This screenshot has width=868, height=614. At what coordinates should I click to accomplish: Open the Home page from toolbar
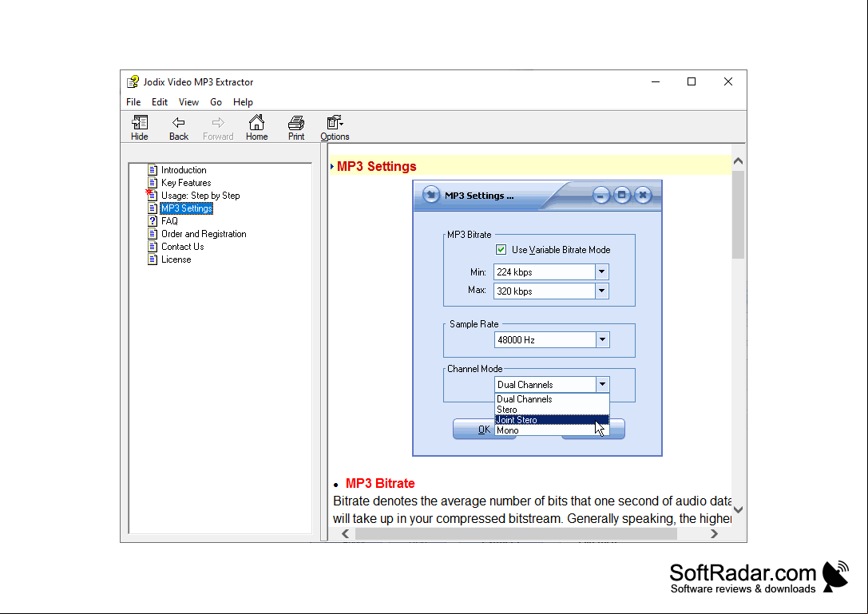tap(256, 128)
